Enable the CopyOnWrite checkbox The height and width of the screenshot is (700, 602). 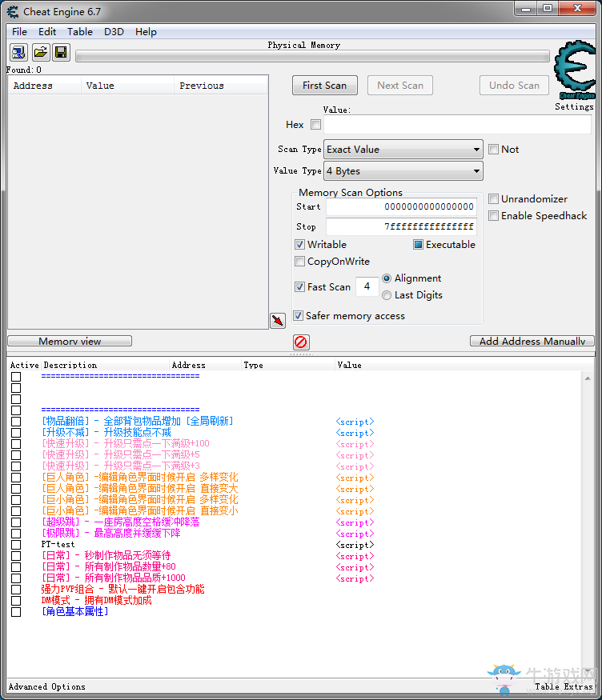pos(299,261)
